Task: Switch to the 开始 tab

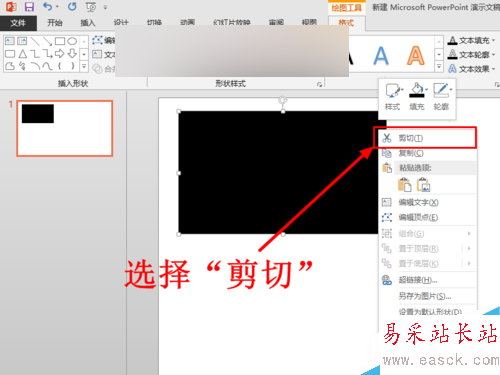Action: click(x=55, y=23)
